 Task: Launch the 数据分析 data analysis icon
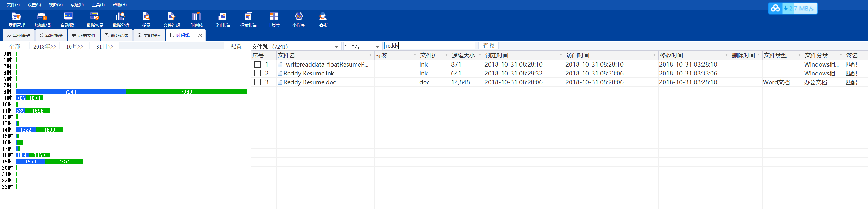121,20
